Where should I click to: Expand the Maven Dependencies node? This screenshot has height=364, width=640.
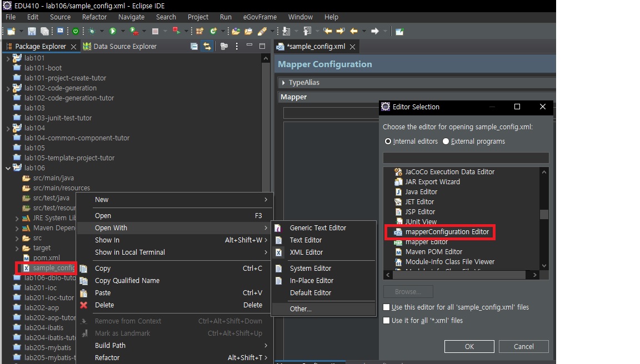(17, 228)
